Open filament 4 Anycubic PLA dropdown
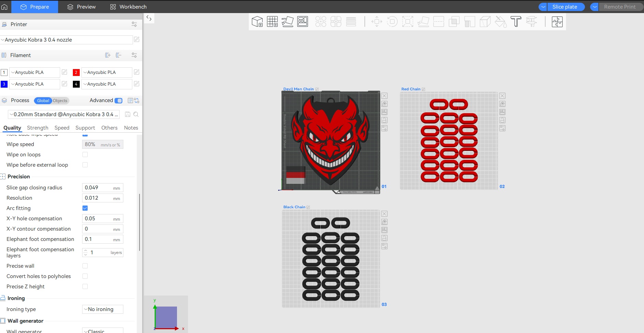Screen dimensions: 644x333 (x=107, y=84)
